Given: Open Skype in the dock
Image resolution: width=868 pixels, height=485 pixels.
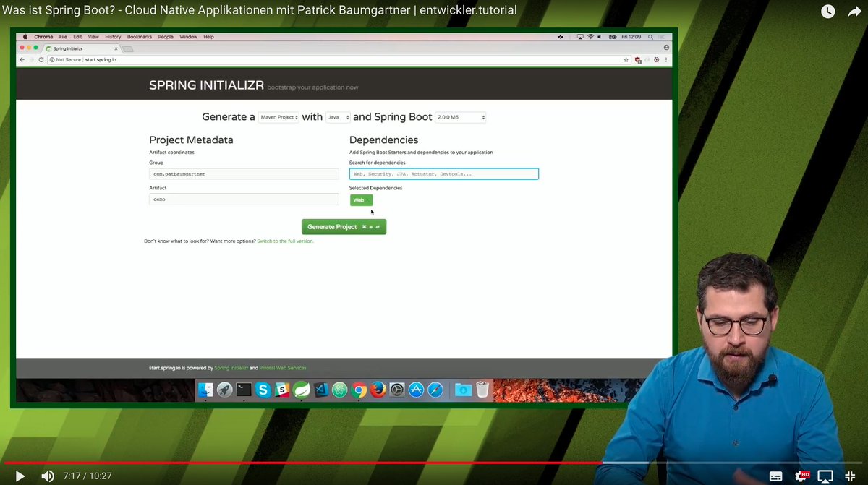Looking at the screenshot, I should pos(263,390).
